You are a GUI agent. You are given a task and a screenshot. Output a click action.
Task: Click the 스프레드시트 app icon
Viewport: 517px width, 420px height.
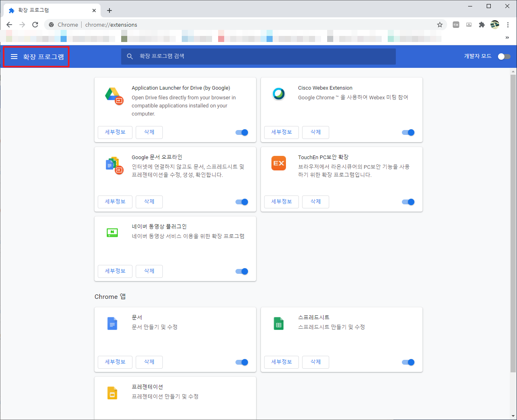click(279, 323)
